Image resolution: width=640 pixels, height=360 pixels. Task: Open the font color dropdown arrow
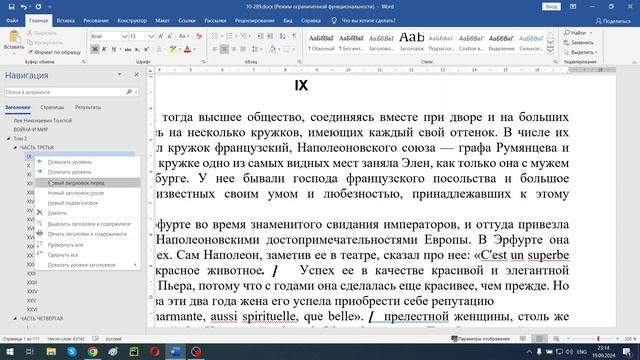tap(194, 49)
